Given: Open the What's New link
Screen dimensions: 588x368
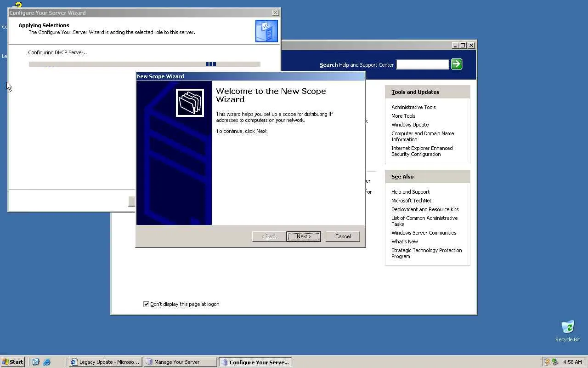Looking at the screenshot, I should (x=404, y=241).
